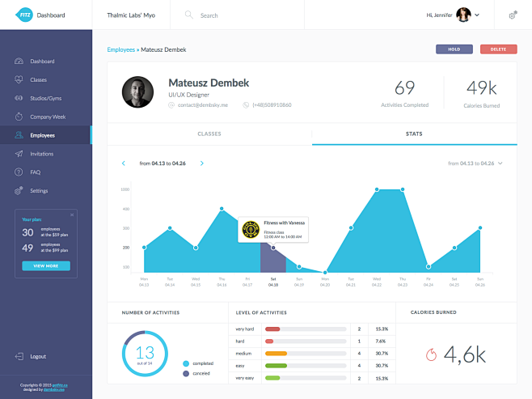Click the Logout arrow icon
Viewport: 532px width, 399px height.
[x=18, y=356]
